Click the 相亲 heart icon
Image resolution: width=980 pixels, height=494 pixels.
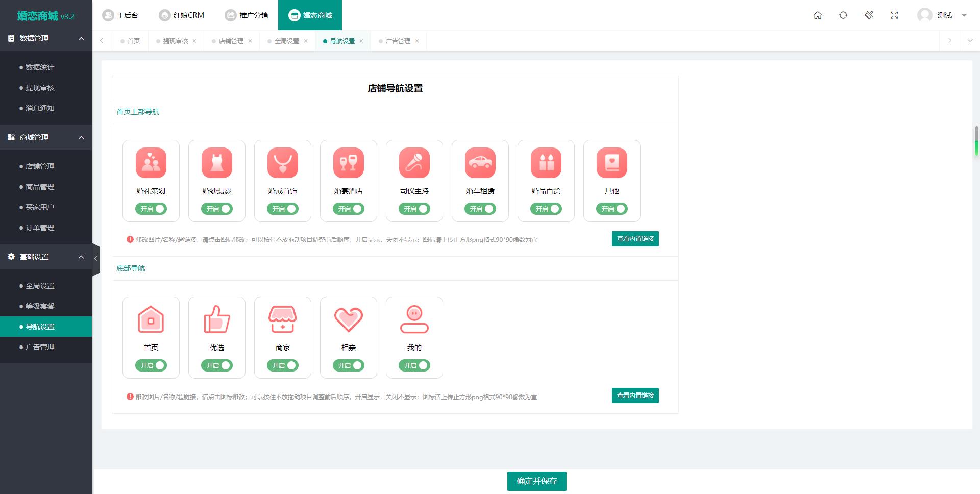click(x=348, y=319)
